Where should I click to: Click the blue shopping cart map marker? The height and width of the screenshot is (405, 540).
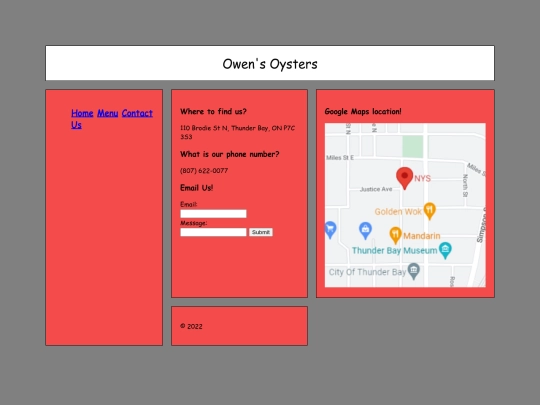(330, 230)
